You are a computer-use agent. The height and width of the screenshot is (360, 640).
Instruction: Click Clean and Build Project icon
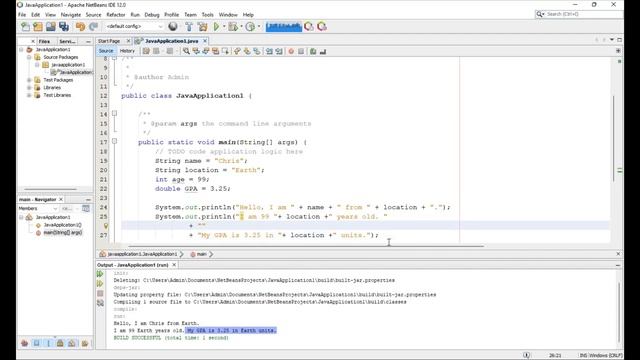(202, 27)
